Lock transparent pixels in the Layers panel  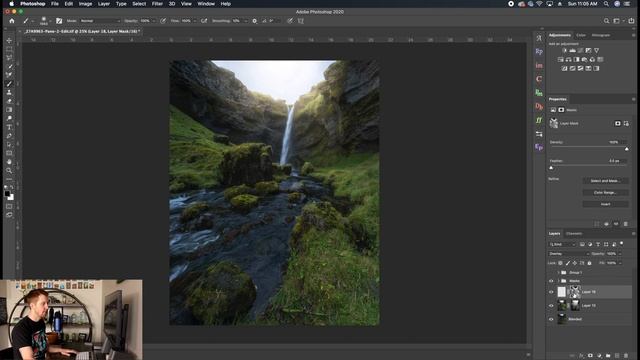point(560,263)
